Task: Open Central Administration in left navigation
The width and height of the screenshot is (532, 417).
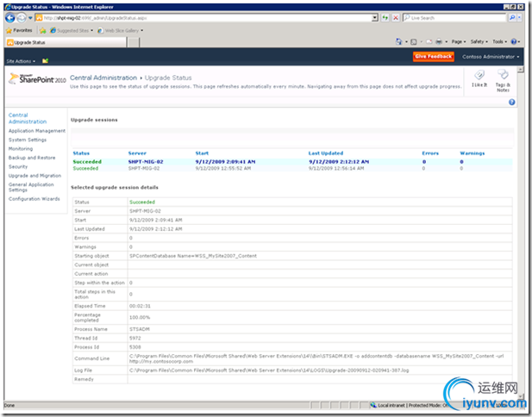Action: (x=28, y=118)
